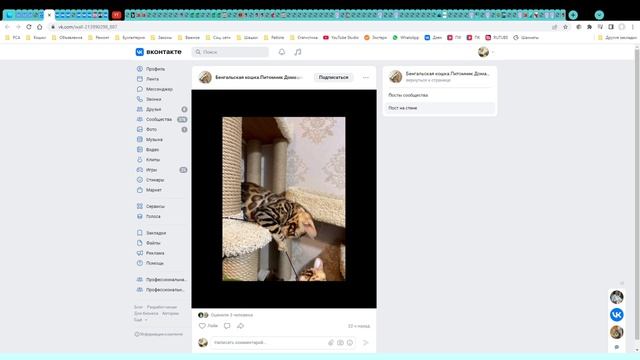Click the Маркет bag icon
Viewport: 640px width, 360px height.
point(140,190)
